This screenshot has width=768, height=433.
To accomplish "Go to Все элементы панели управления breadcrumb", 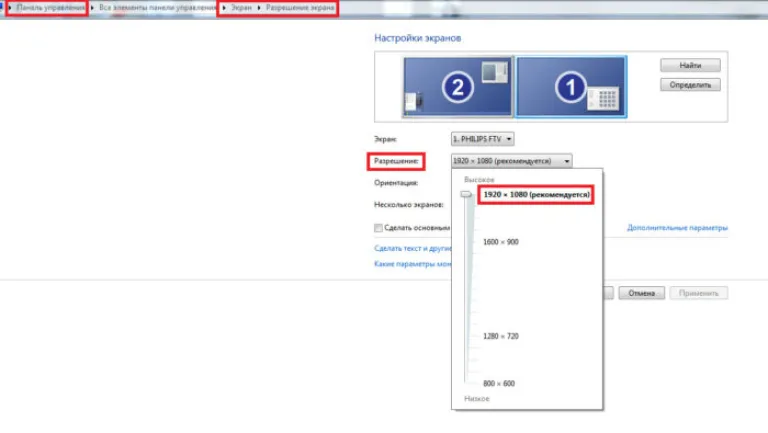I will coord(157,8).
